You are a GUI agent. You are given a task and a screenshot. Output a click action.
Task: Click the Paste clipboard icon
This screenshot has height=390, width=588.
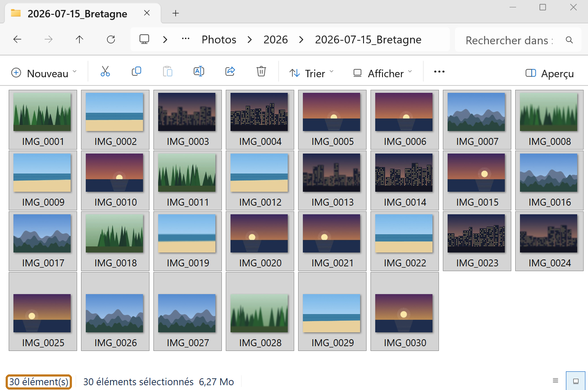[168, 72]
